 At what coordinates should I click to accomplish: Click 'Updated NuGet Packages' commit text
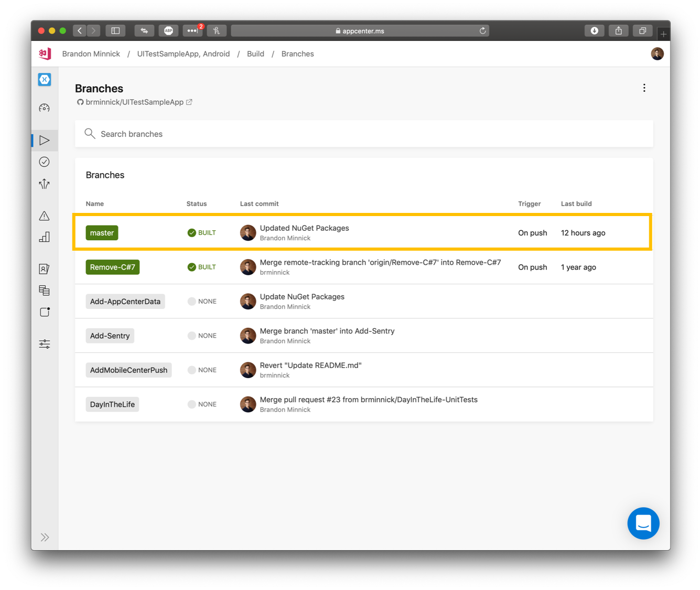pyautogui.click(x=305, y=228)
